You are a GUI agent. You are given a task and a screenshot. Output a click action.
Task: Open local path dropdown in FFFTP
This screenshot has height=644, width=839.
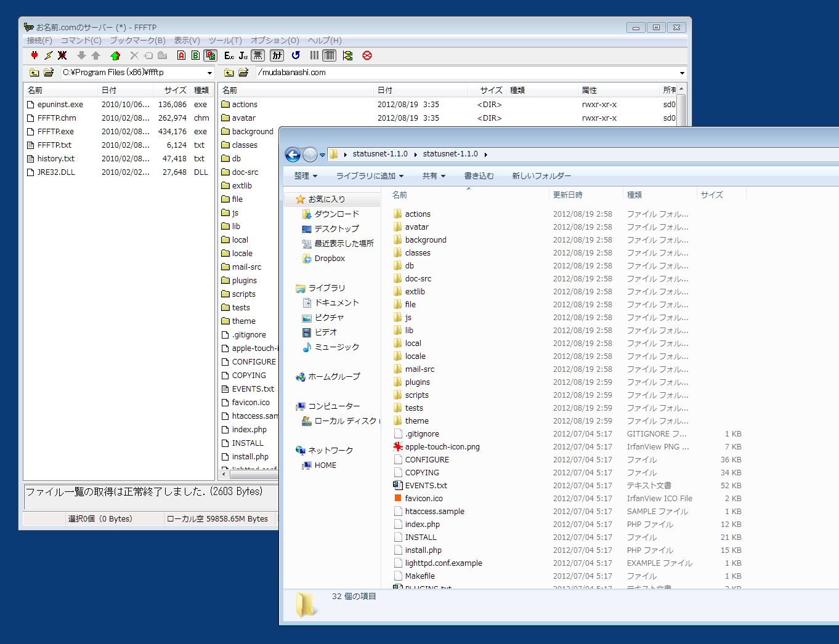pyautogui.click(x=209, y=73)
